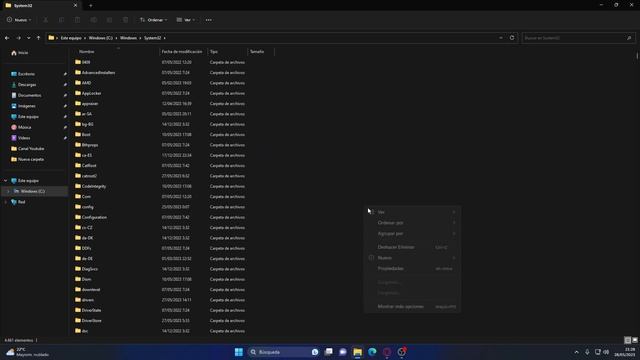Viewport: 640px width, 360px height.
Task: Open Descargas in the navigation pane
Action: click(27, 84)
